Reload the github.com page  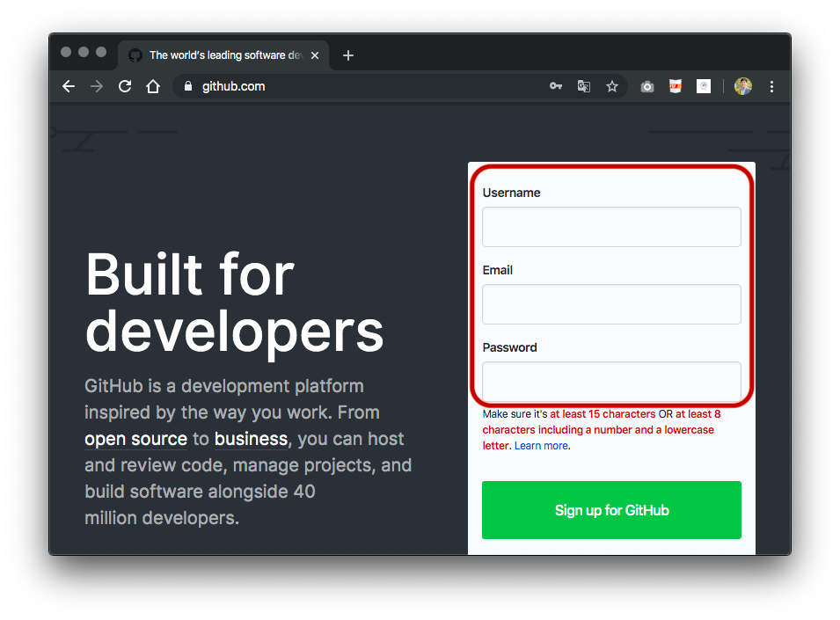click(x=125, y=86)
